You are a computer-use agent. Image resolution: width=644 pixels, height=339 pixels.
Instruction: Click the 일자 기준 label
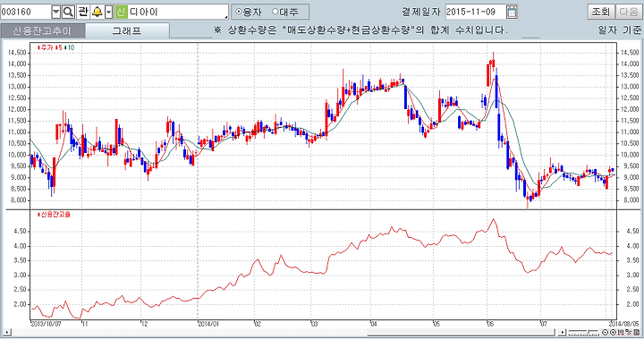click(619, 30)
